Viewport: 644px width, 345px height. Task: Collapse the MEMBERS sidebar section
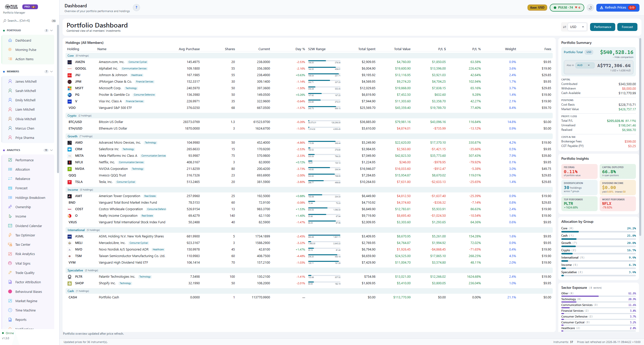(51, 72)
